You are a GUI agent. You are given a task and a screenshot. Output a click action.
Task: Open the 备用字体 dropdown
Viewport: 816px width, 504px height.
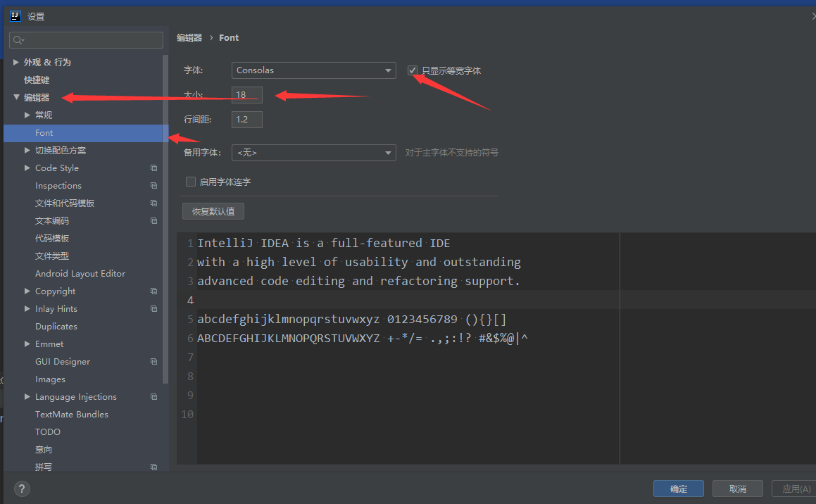313,153
